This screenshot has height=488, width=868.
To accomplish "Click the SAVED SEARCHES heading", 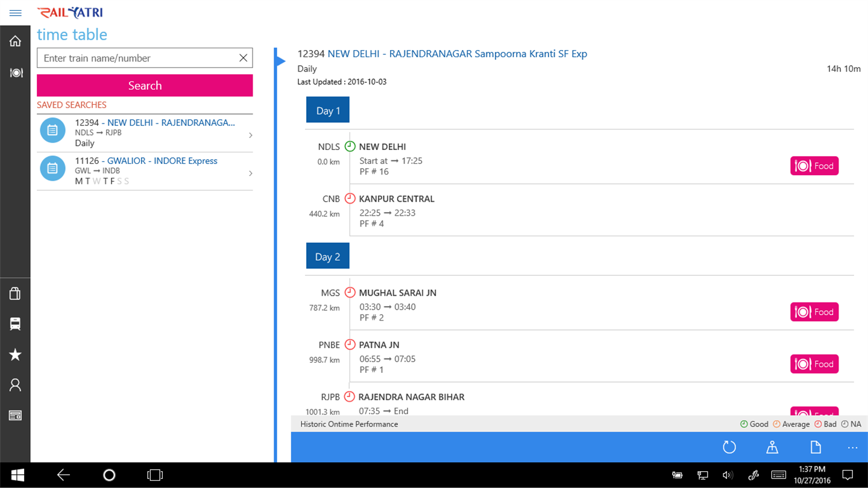I will (x=72, y=105).
